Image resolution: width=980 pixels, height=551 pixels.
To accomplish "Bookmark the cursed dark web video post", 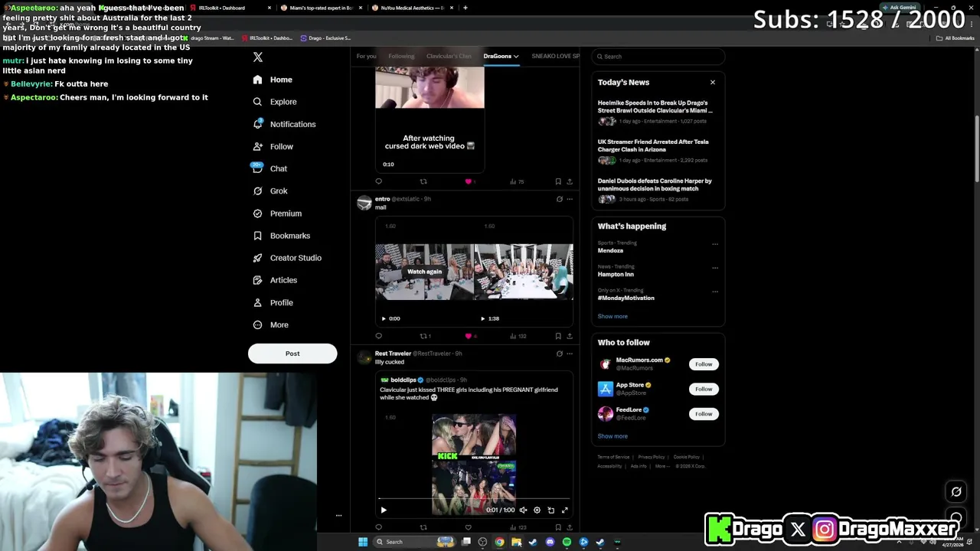I will (558, 181).
